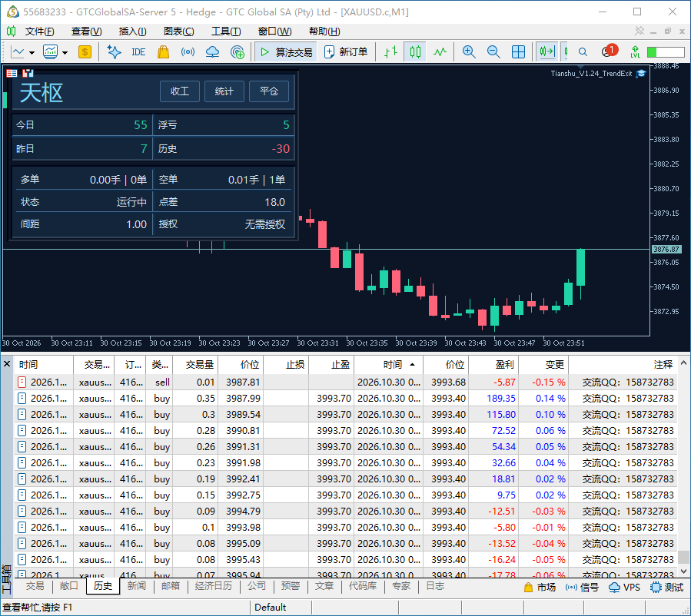Open the trading signals broadcast icon in the toolbar
Image resolution: width=691 pixels, height=616 pixels.
click(188, 52)
